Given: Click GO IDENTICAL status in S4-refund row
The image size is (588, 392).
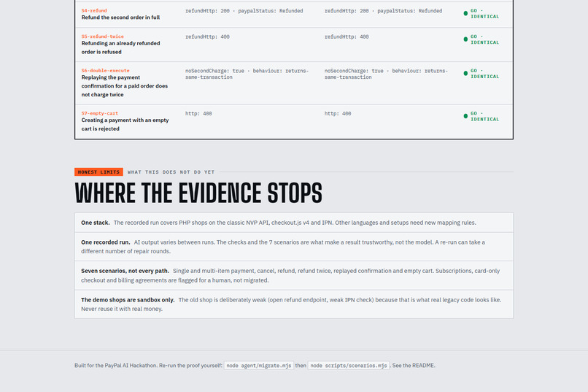Looking at the screenshot, I should click(x=481, y=13).
